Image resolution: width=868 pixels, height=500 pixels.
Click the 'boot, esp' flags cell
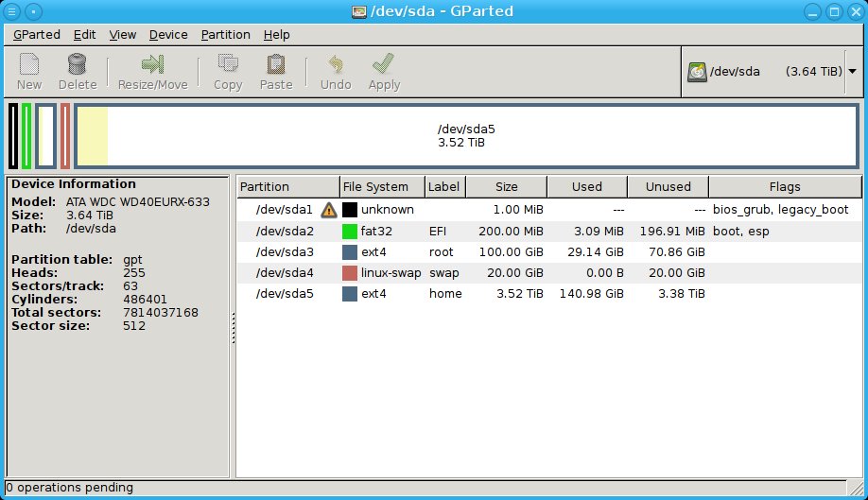pyautogui.click(x=740, y=232)
